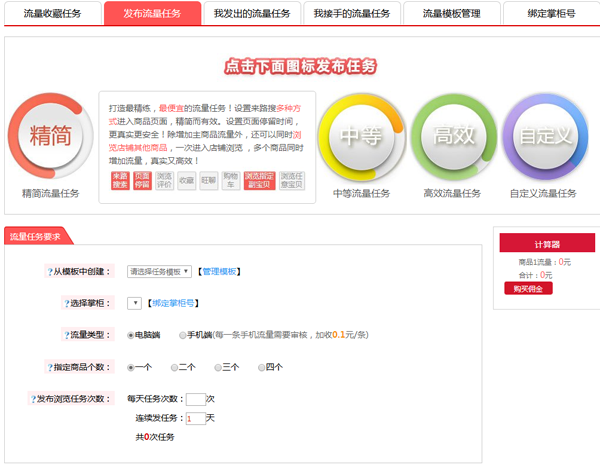The image size is (600, 468).
Task: Select 电脑端 traffic type radio
Action: click(x=130, y=336)
